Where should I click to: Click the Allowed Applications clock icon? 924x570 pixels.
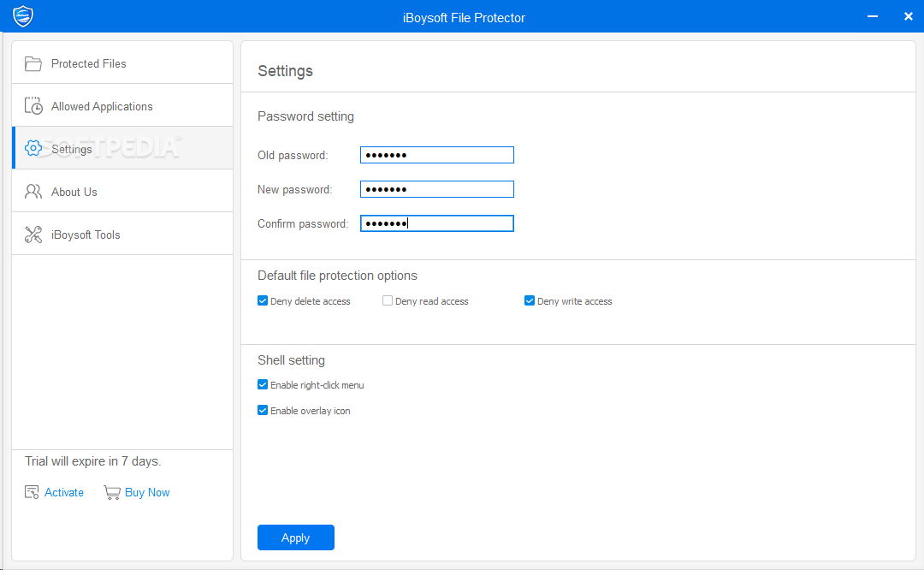click(x=33, y=106)
